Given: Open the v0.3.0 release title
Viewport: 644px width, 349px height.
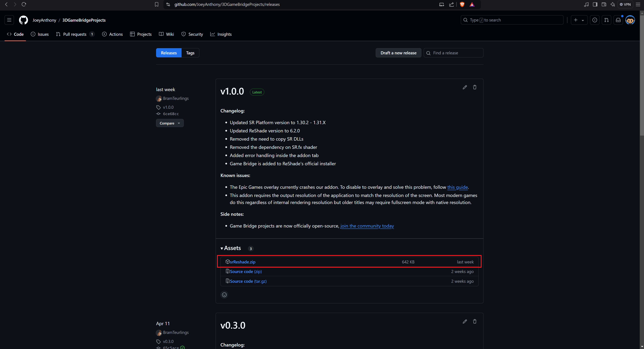Looking at the screenshot, I should [233, 325].
